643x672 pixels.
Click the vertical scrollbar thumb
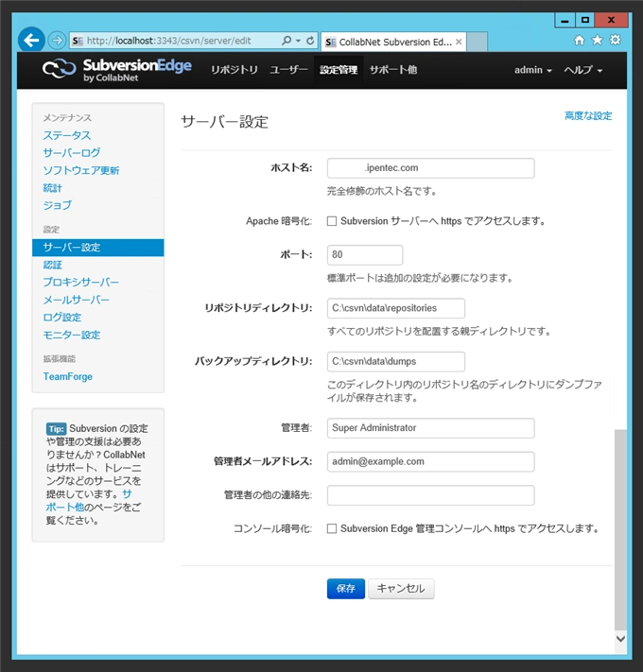(620, 529)
